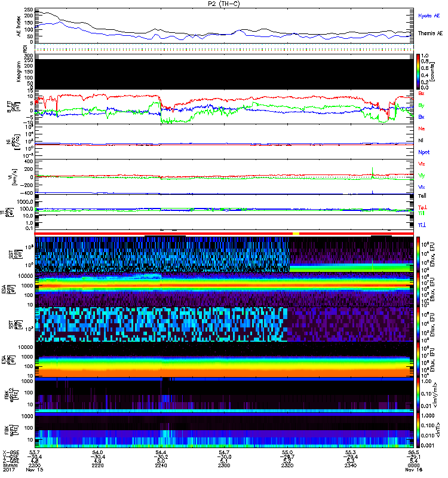
Task: Click the green Viy velocity legend label
Action: 421,176
